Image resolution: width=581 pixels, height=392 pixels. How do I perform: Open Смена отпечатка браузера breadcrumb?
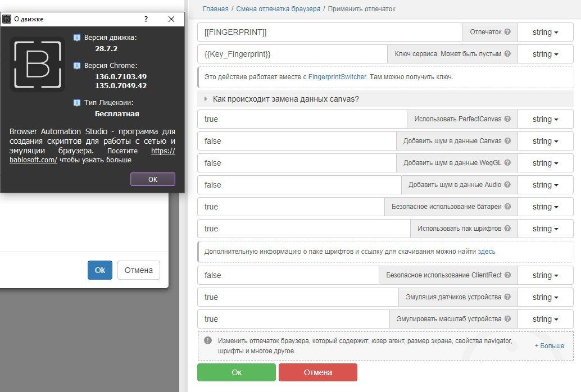278,9
